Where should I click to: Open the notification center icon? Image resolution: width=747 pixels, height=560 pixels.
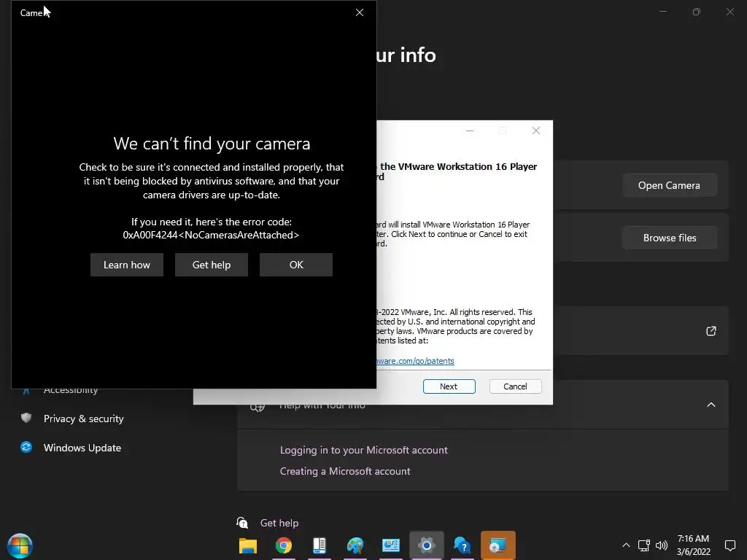729,545
